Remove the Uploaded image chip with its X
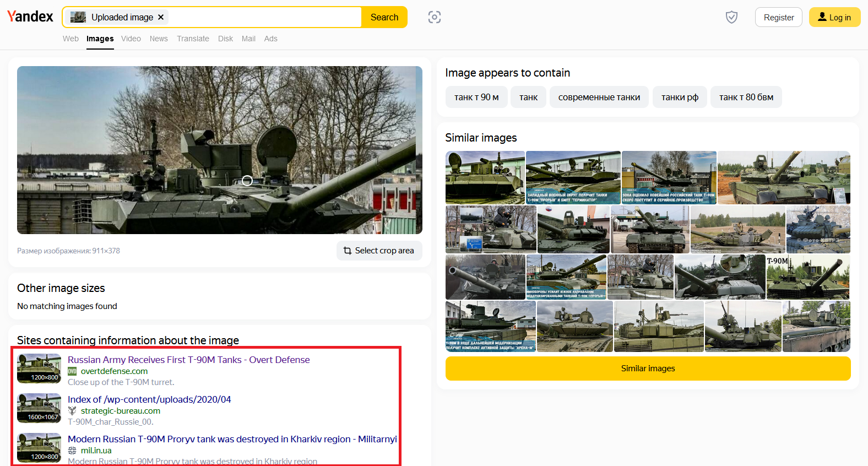 (161, 17)
